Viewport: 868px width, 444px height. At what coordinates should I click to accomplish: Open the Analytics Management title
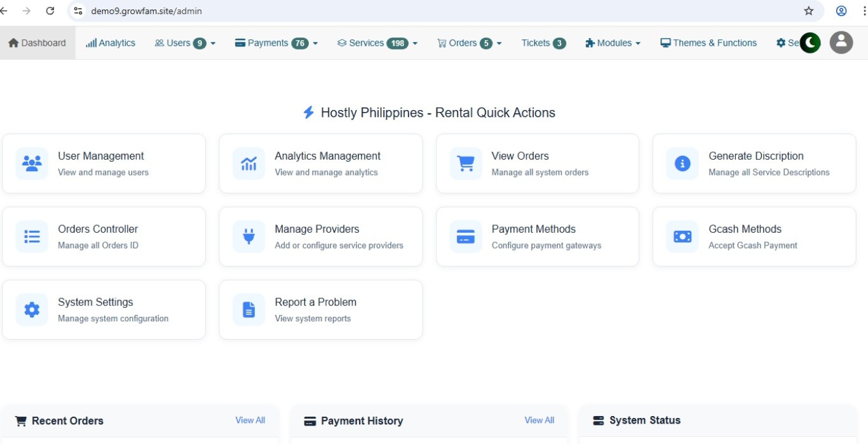[327, 156]
